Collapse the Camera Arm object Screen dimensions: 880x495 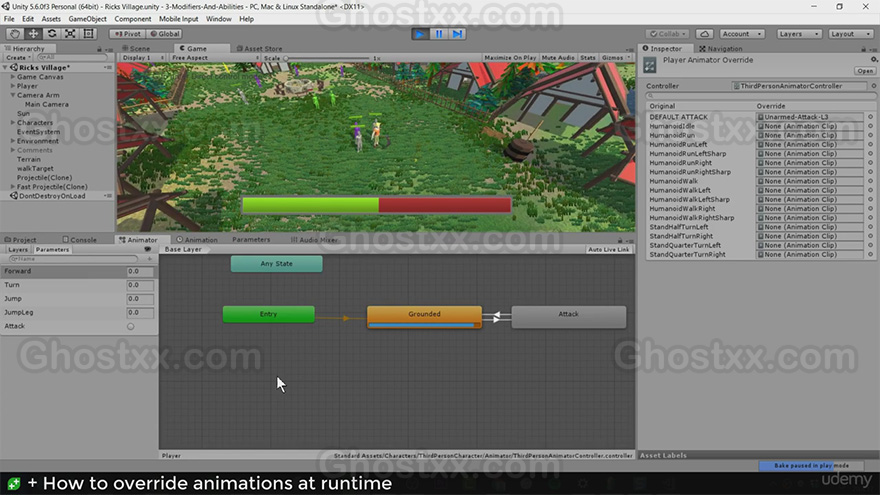(13, 95)
